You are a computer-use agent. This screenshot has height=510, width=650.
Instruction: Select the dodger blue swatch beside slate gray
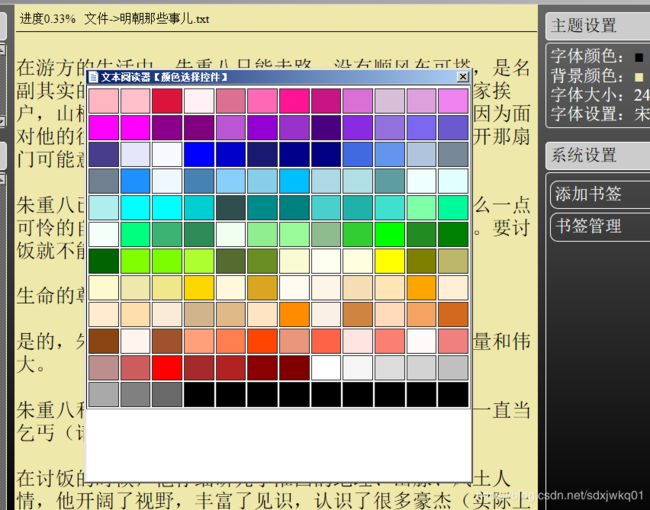pos(136,181)
